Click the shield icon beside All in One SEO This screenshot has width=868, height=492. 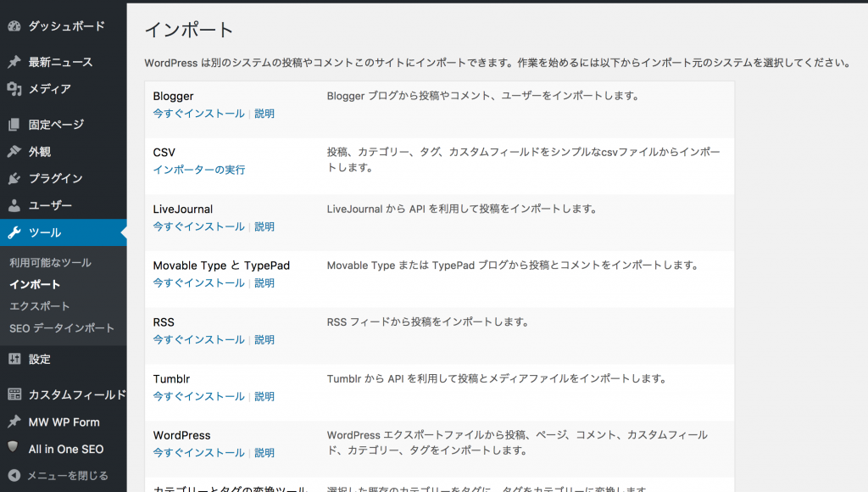[14, 448]
